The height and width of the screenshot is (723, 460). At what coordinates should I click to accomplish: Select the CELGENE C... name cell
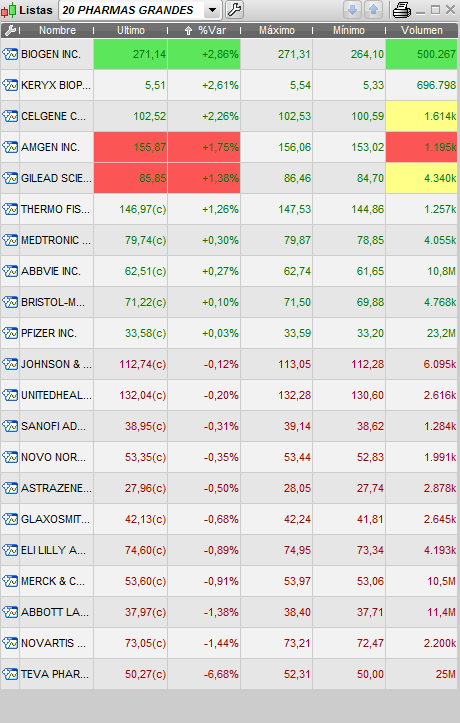click(x=57, y=116)
